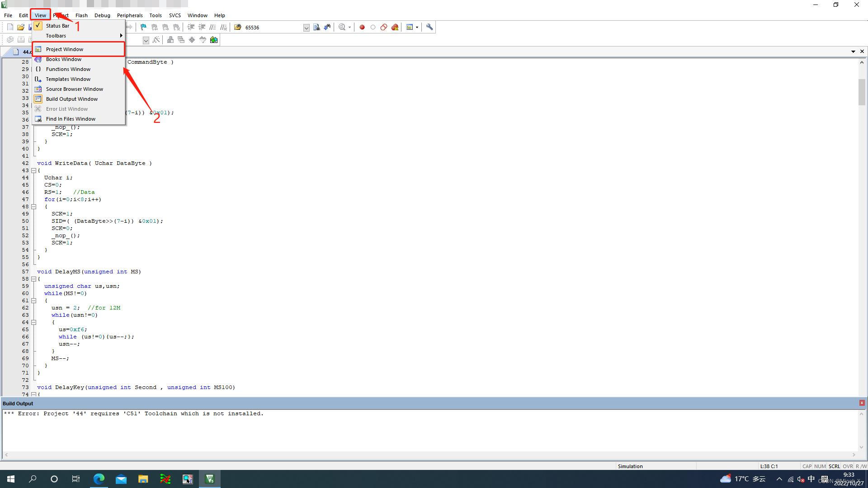This screenshot has height=488, width=868.
Task: Click the Kill All Breakpoints icon
Action: [395, 27]
